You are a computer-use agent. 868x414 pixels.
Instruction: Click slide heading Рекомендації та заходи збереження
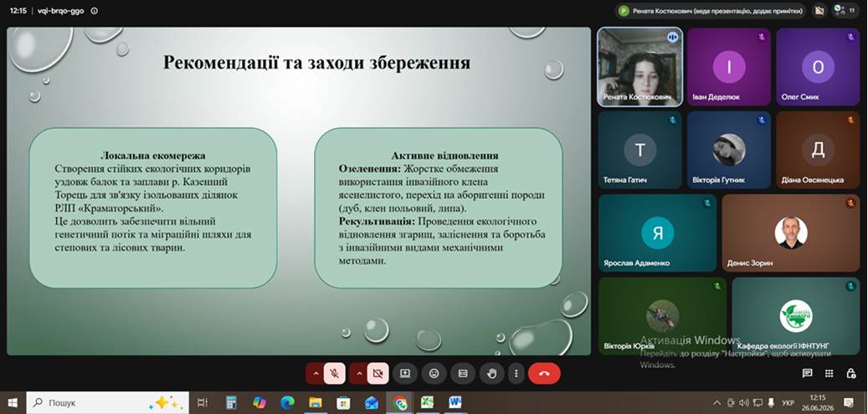click(x=316, y=63)
